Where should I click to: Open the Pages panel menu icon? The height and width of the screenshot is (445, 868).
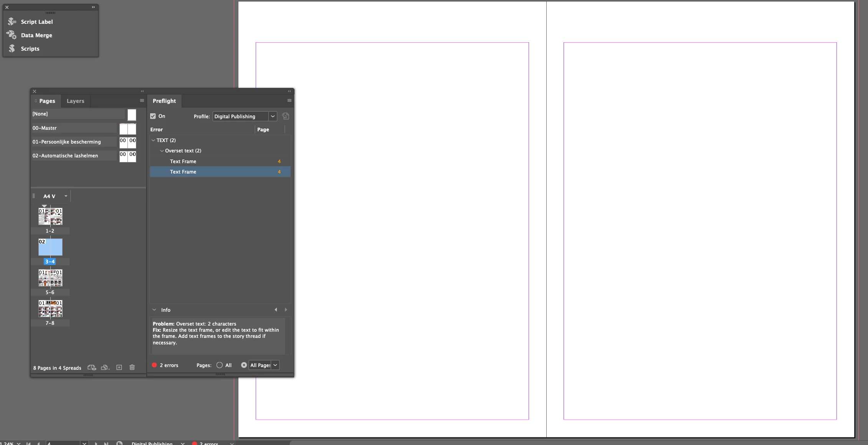point(142,101)
